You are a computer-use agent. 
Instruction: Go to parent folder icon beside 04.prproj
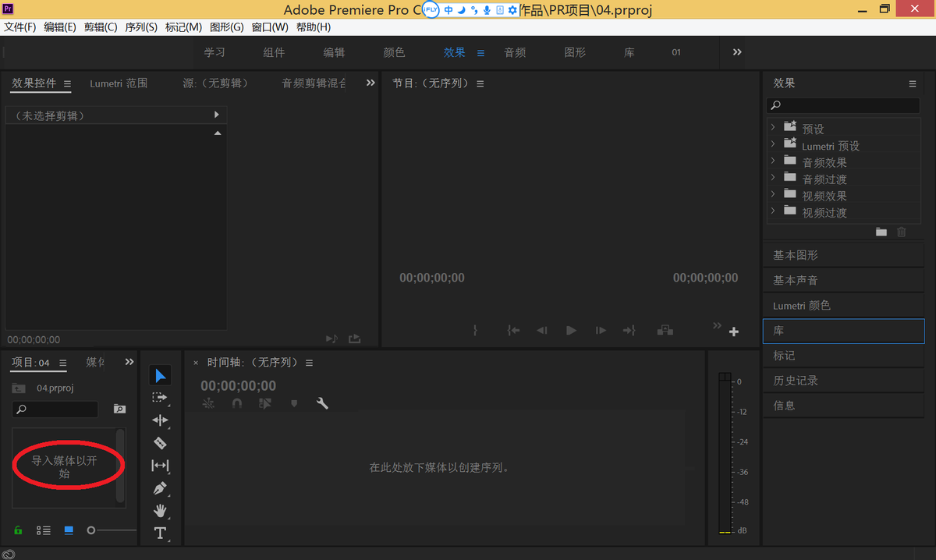(x=19, y=388)
